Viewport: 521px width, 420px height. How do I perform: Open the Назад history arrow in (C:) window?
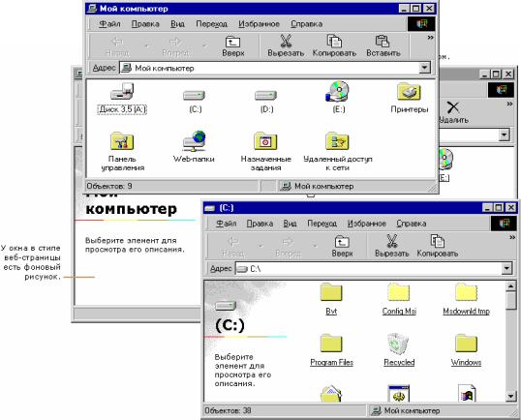pos(260,247)
